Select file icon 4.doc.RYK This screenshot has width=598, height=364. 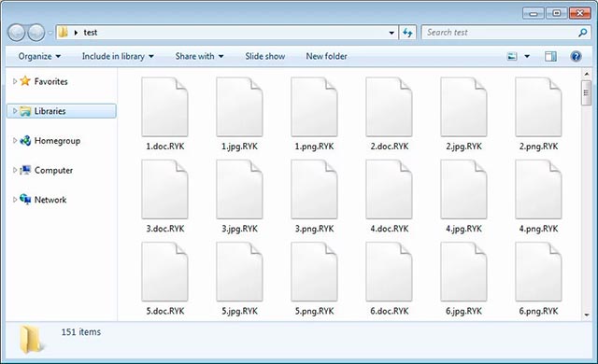point(389,189)
